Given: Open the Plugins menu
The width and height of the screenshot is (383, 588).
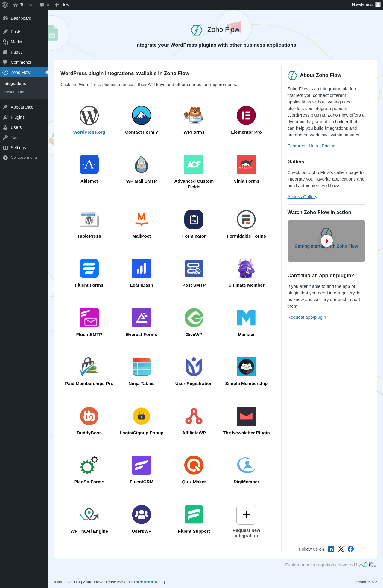Looking at the screenshot, I should click(x=24, y=117).
